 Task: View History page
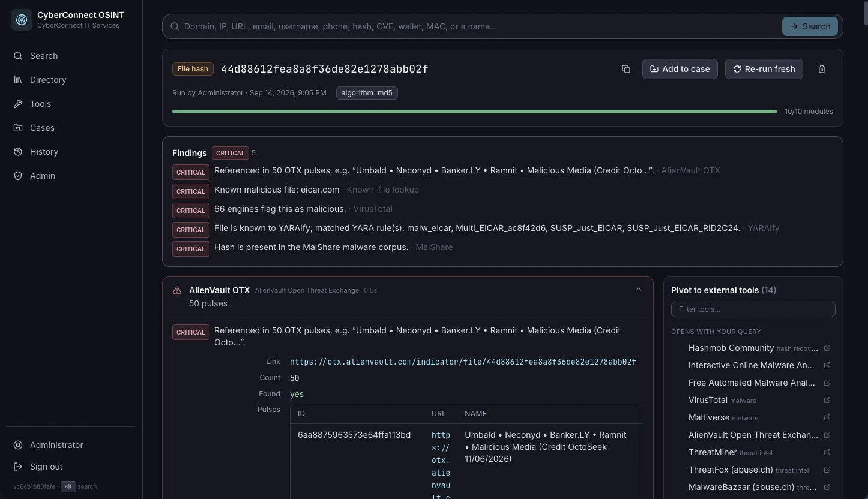point(71,152)
